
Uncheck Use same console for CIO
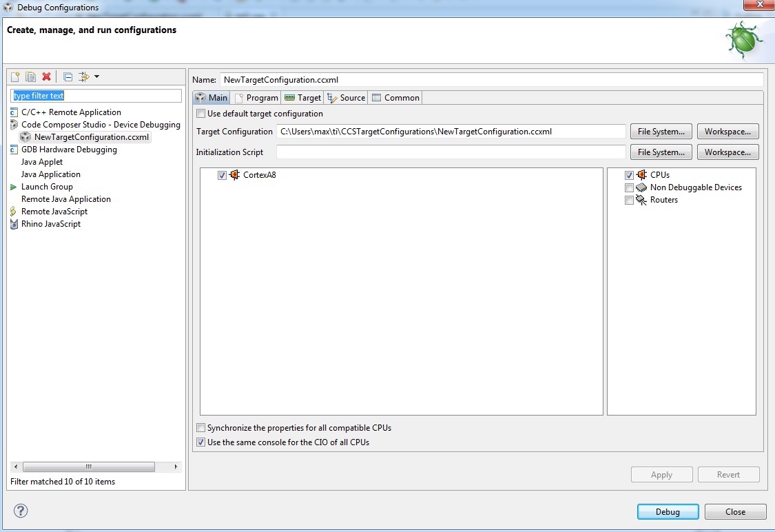(x=200, y=442)
